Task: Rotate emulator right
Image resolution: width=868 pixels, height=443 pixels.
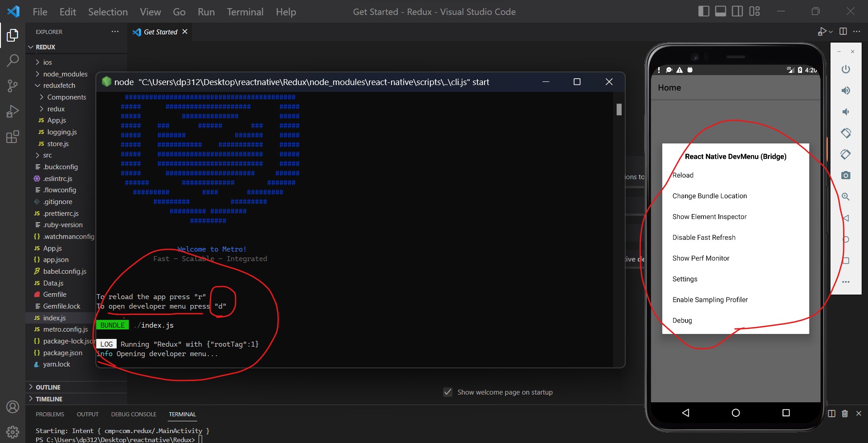Action: click(x=846, y=154)
